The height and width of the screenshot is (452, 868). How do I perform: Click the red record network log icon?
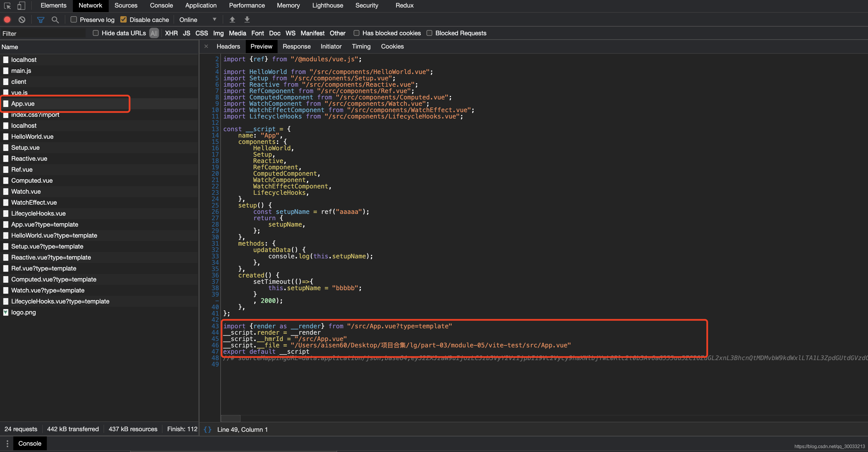coord(7,20)
